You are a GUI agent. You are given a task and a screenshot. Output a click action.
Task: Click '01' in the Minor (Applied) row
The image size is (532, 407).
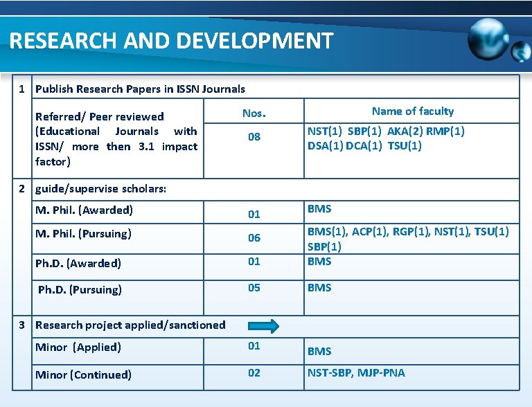(254, 346)
